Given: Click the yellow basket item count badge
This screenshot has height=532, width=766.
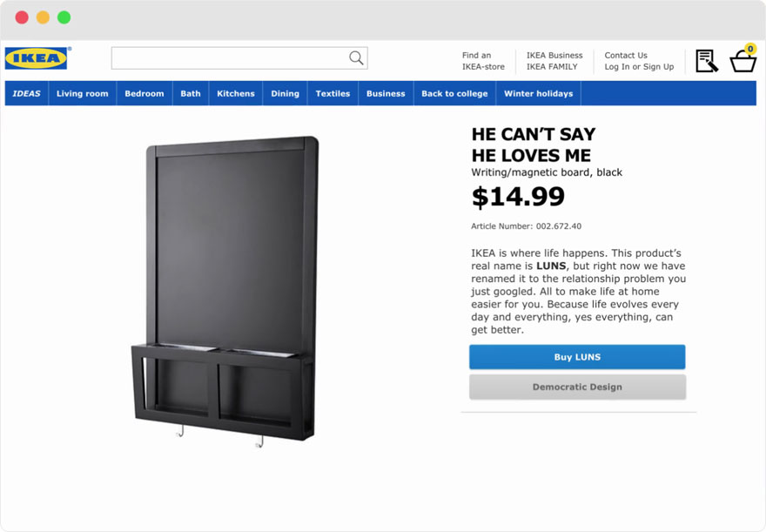Looking at the screenshot, I should [x=750, y=50].
